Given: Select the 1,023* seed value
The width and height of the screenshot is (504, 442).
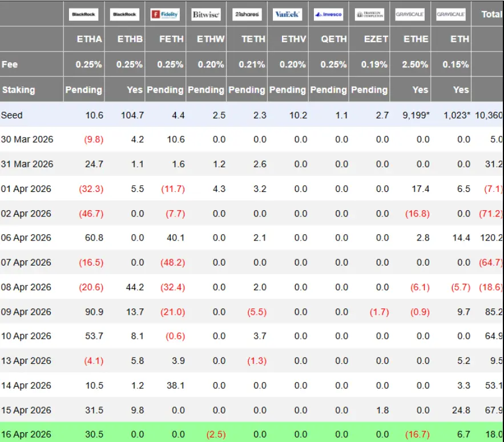Looking at the screenshot, I should (x=457, y=115).
